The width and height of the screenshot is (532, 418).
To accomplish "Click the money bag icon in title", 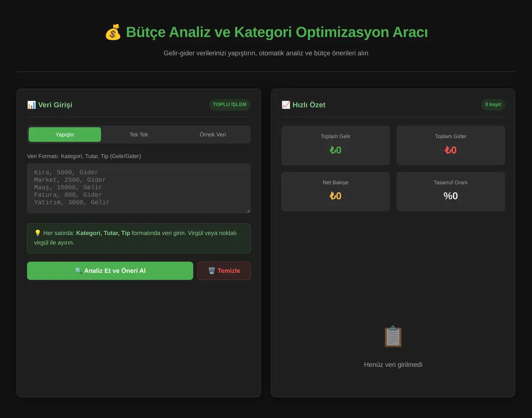I will [113, 32].
